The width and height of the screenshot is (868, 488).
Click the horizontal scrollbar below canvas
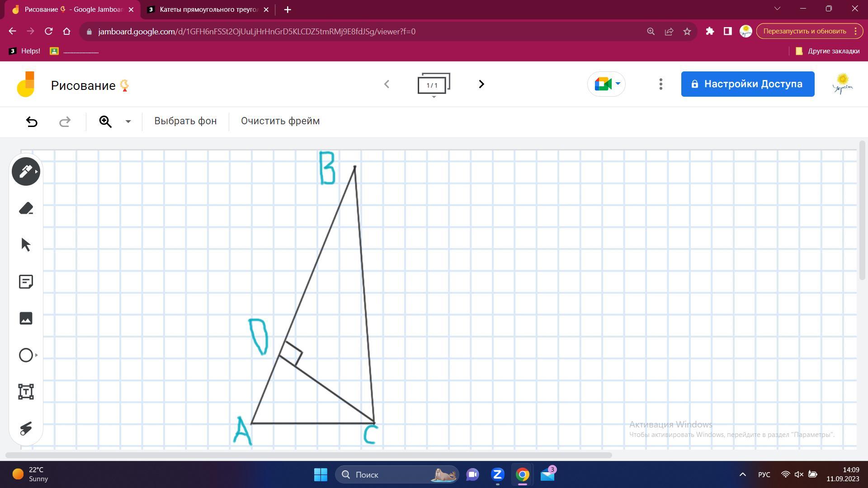(x=308, y=455)
